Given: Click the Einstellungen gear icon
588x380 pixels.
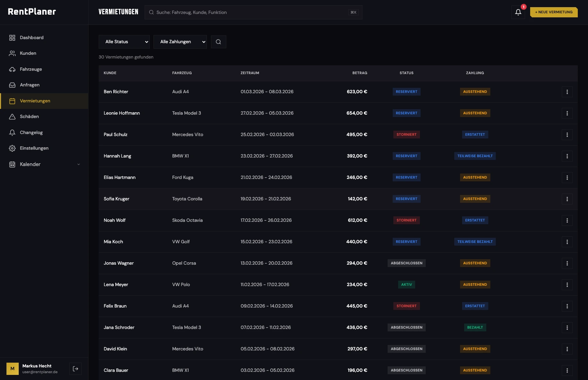Looking at the screenshot, I should click(12, 148).
